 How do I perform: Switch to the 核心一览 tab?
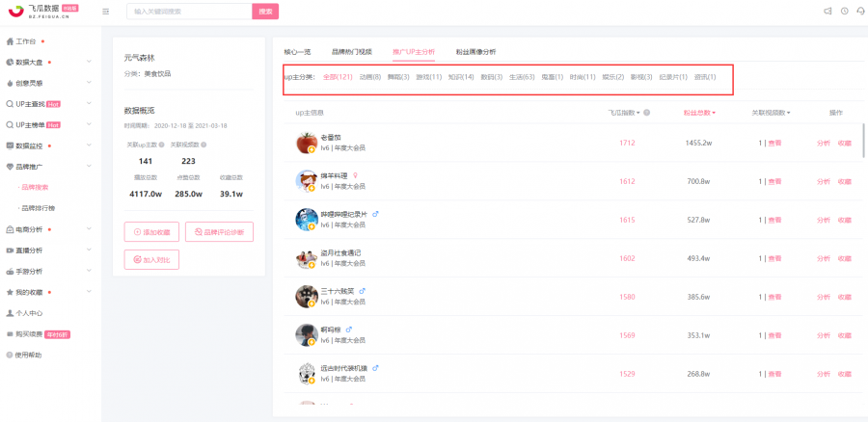297,52
